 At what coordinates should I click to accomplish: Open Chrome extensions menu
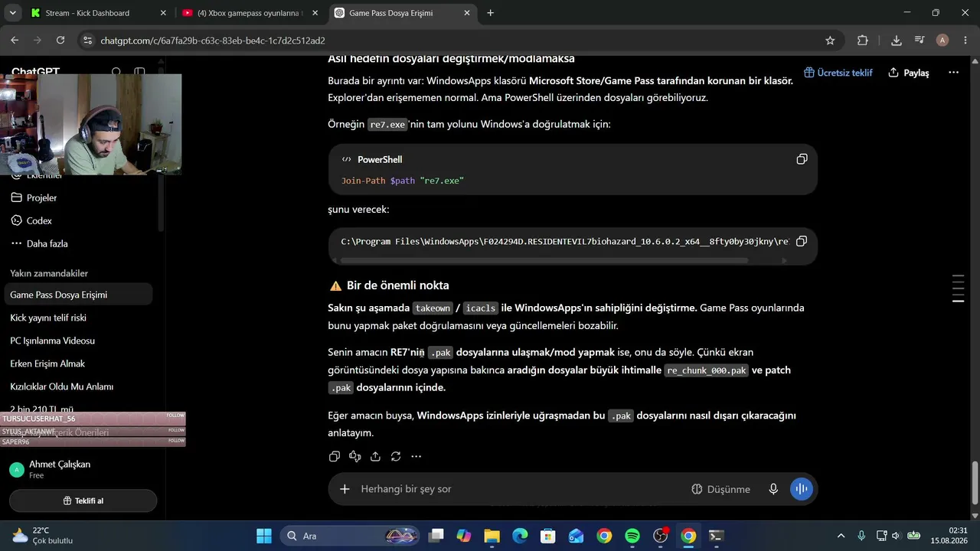point(863,41)
